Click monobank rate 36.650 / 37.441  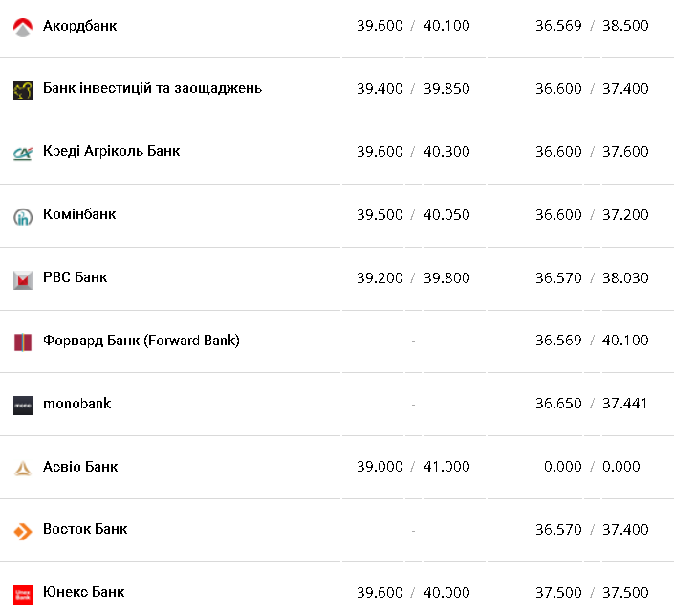592,404
